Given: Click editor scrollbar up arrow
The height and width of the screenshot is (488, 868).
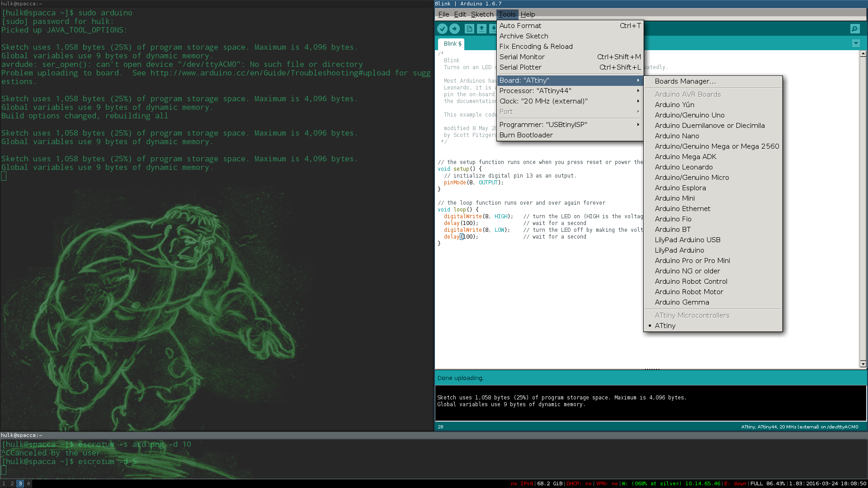Looking at the screenshot, I should (863, 54).
